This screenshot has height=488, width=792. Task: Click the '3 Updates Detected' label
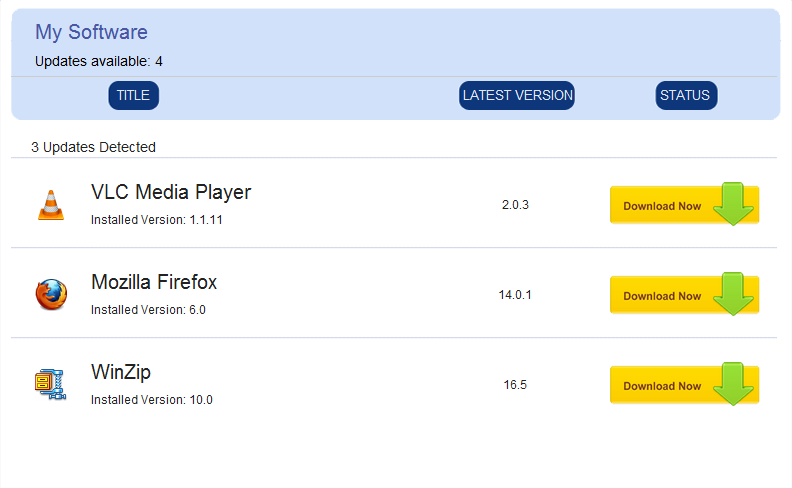[x=93, y=147]
